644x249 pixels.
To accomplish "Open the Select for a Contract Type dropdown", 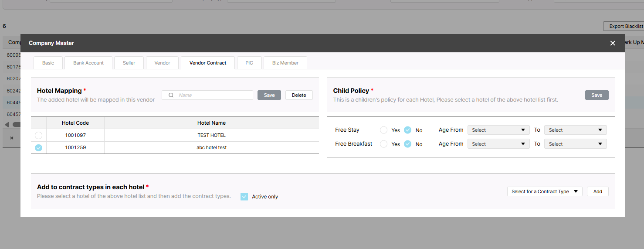I will point(544,191).
